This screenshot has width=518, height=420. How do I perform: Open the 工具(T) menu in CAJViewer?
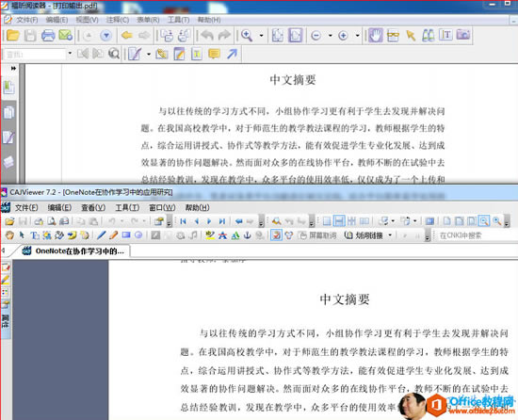tap(127, 208)
